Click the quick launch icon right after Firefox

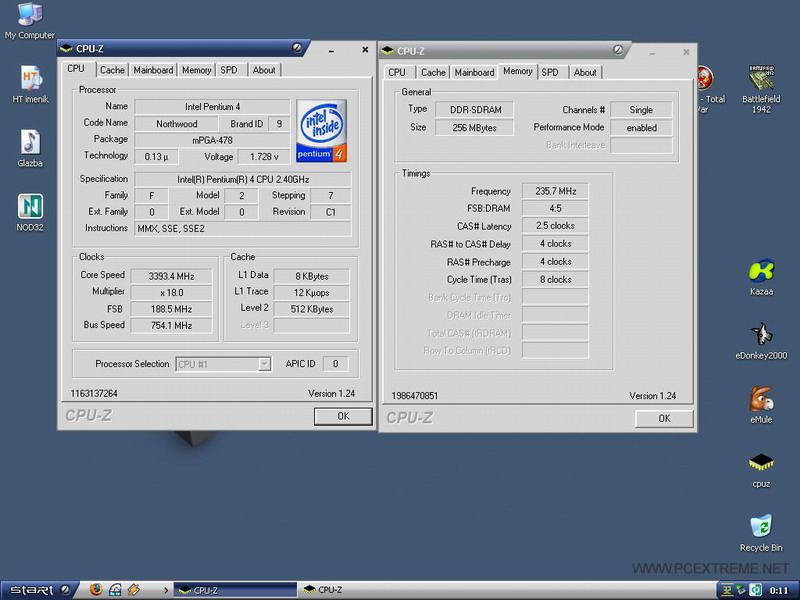pos(115,590)
